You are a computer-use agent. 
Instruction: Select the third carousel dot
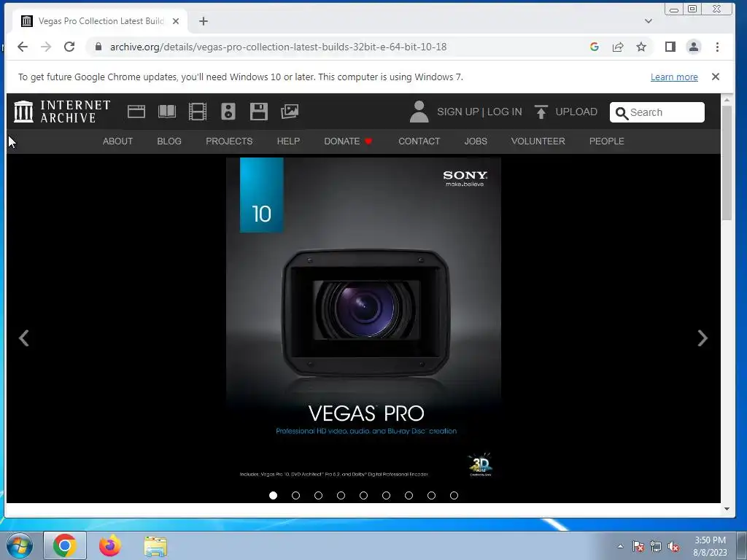click(318, 495)
